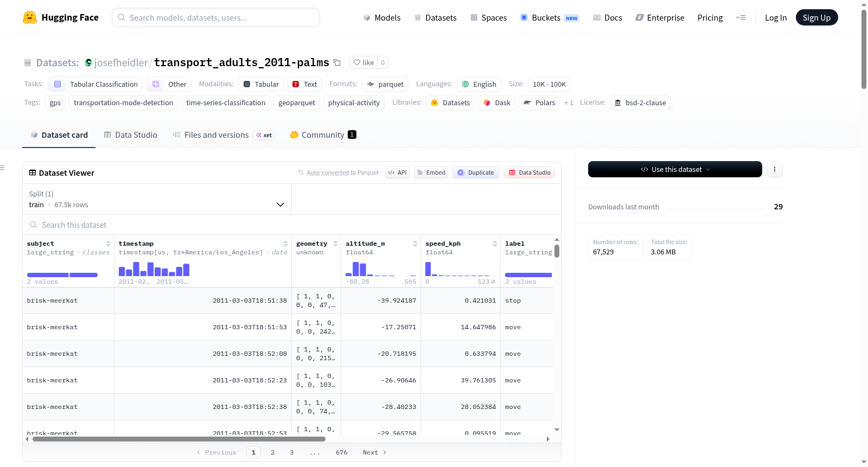Open Spaces in the top navigation
Screen dimensions: 868x467
pos(489,17)
